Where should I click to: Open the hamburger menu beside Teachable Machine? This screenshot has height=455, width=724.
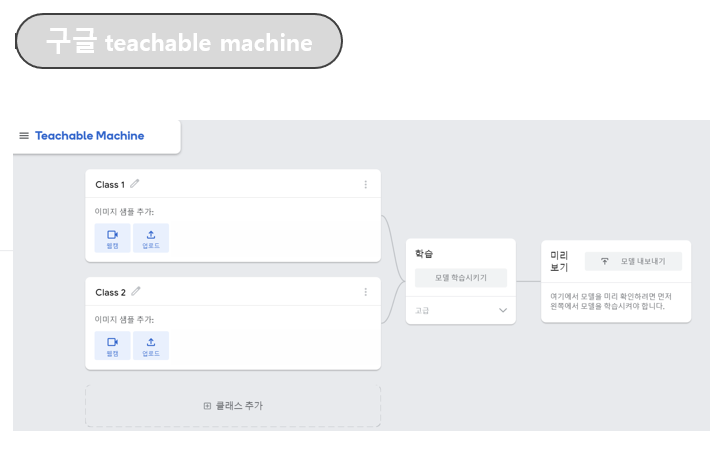(x=24, y=135)
